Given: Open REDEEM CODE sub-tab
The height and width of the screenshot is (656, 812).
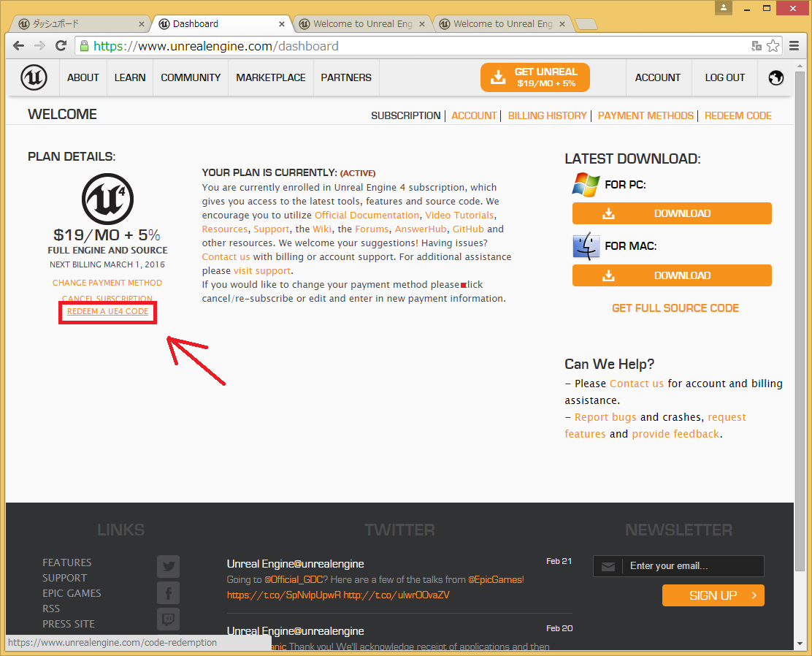Looking at the screenshot, I should 738,115.
